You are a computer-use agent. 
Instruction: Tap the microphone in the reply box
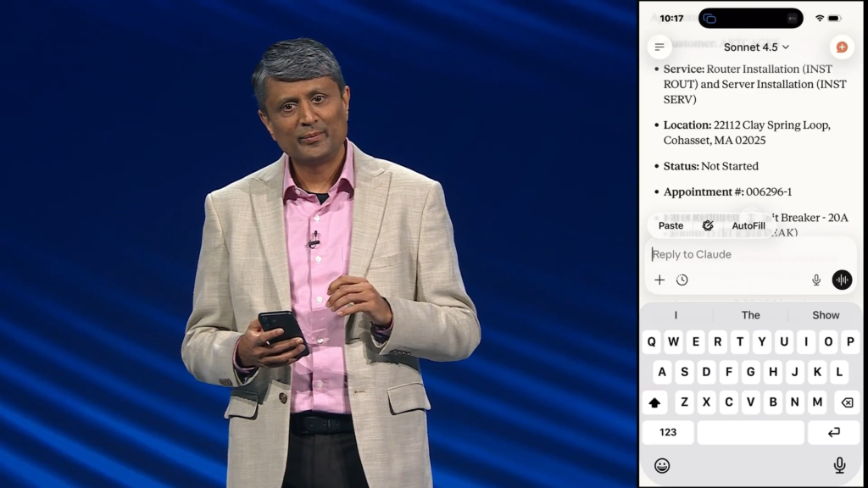click(816, 280)
